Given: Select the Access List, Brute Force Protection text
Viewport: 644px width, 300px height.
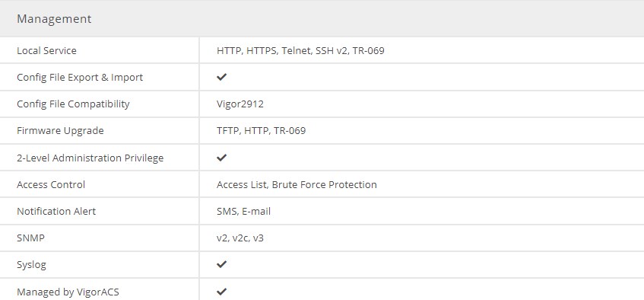Looking at the screenshot, I should point(297,184).
